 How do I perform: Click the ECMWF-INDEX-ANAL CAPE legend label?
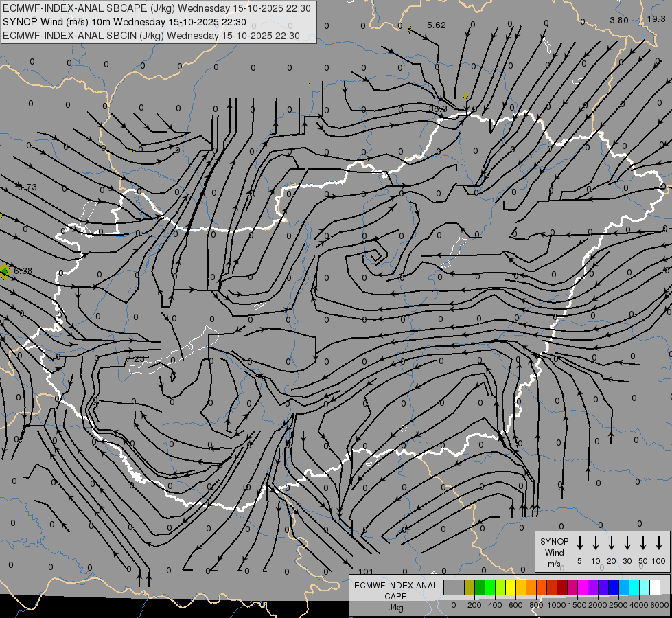(395, 591)
